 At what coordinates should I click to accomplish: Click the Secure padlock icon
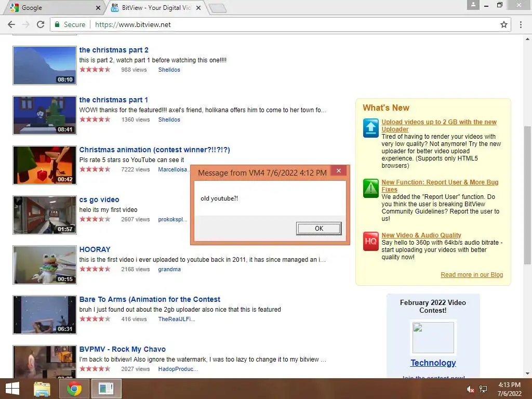pos(57,24)
